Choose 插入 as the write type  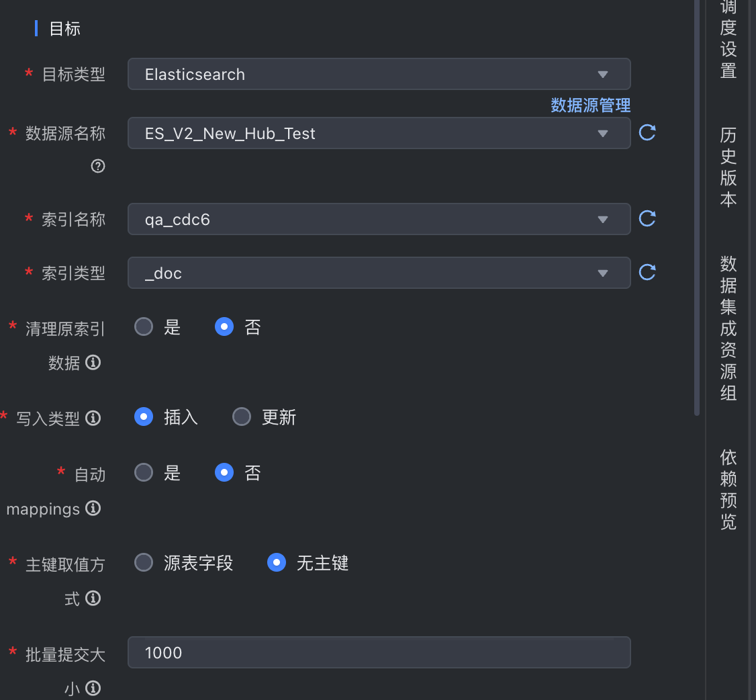[x=144, y=417]
